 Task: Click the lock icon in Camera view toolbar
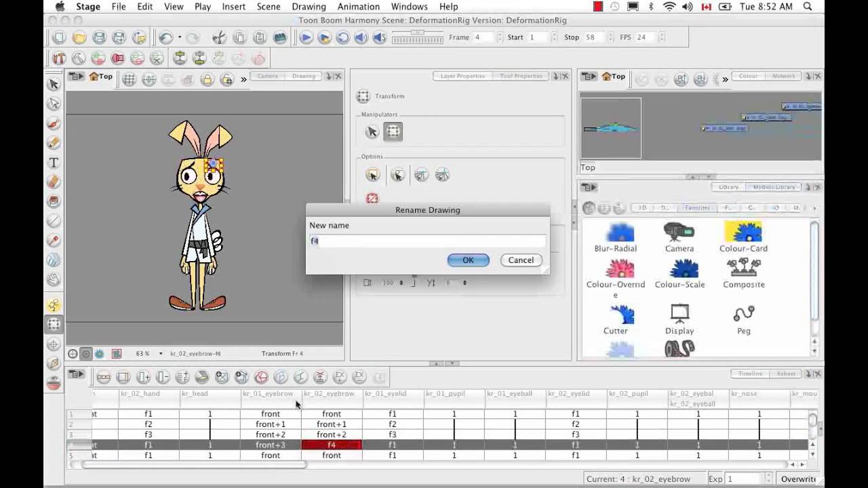[x=208, y=79]
